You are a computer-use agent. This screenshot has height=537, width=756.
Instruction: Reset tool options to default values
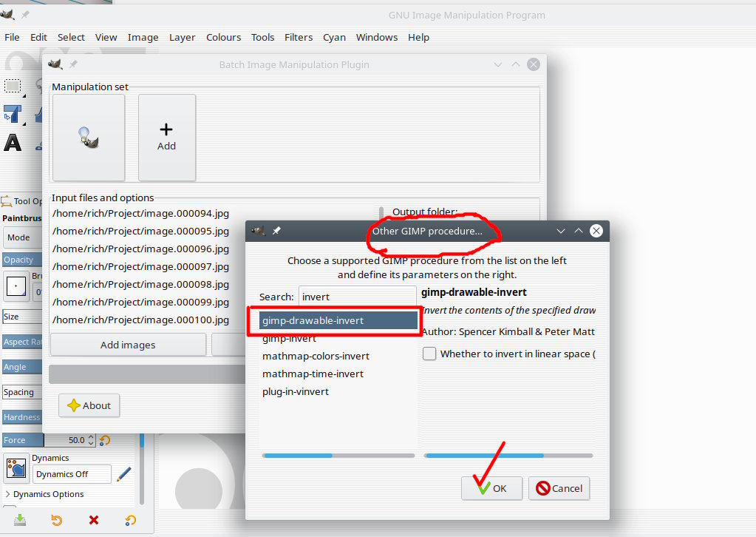130,520
